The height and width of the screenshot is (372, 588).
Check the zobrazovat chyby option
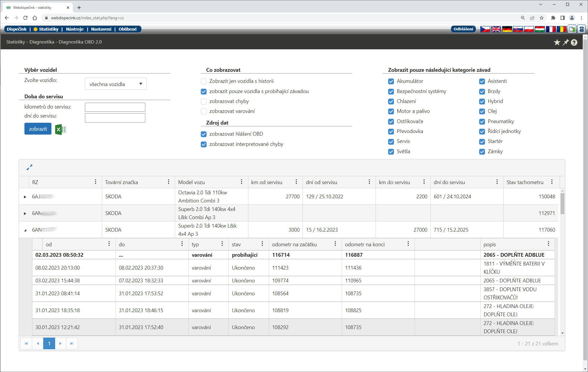tap(204, 102)
